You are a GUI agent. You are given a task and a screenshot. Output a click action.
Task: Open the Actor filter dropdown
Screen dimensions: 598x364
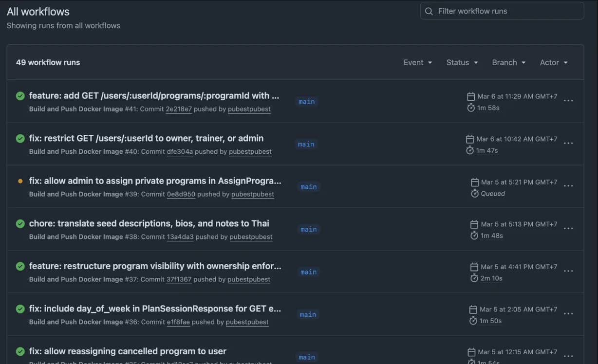(554, 62)
